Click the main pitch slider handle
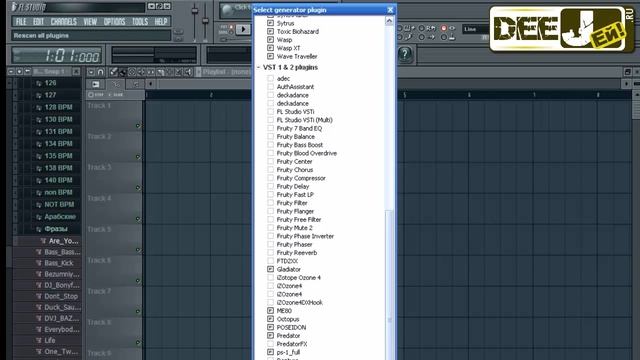 205,20
